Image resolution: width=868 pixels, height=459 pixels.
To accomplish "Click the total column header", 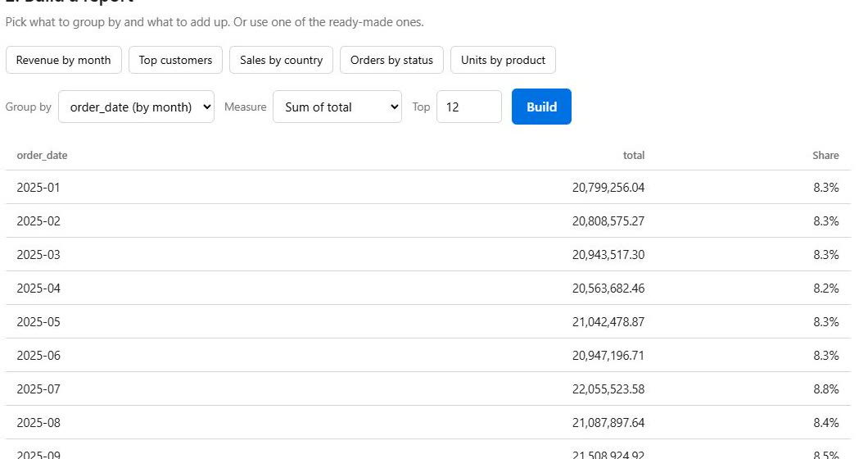I will [x=634, y=155].
